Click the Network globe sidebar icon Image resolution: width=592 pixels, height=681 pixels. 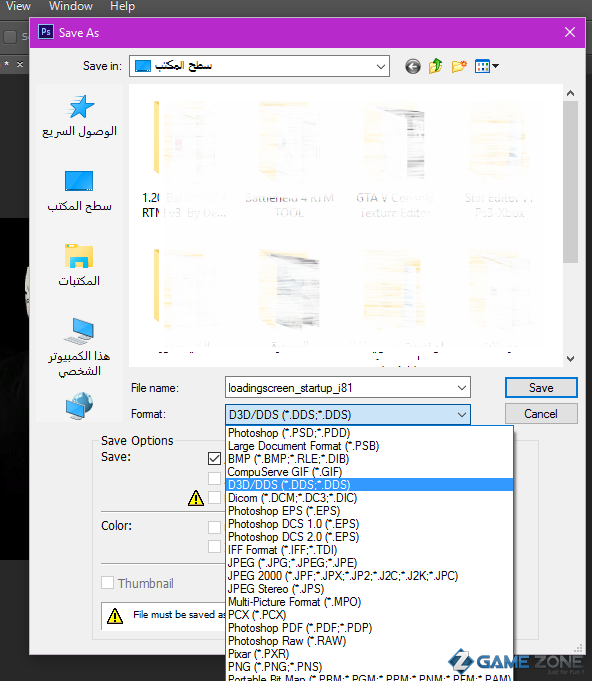click(79, 406)
